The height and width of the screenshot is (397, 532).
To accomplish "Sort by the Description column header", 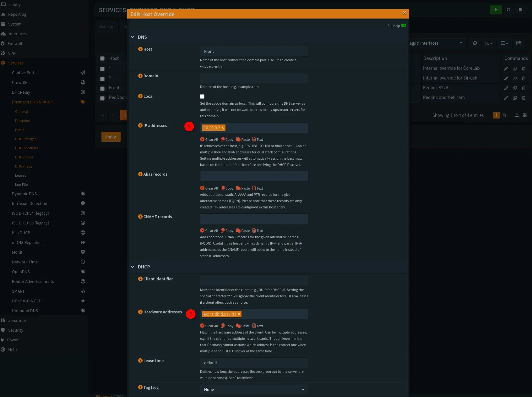I will tap(435, 58).
